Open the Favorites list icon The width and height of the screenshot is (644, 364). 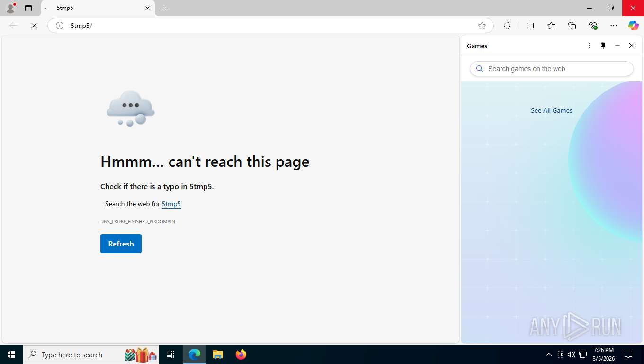[x=551, y=26]
